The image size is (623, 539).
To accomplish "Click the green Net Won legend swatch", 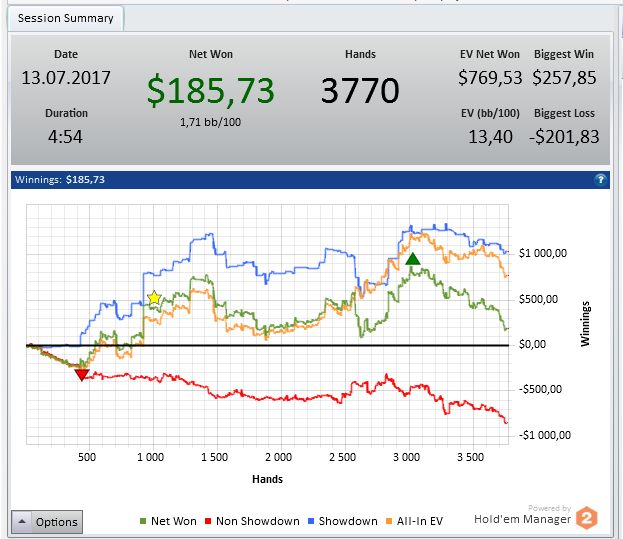I will click(143, 521).
